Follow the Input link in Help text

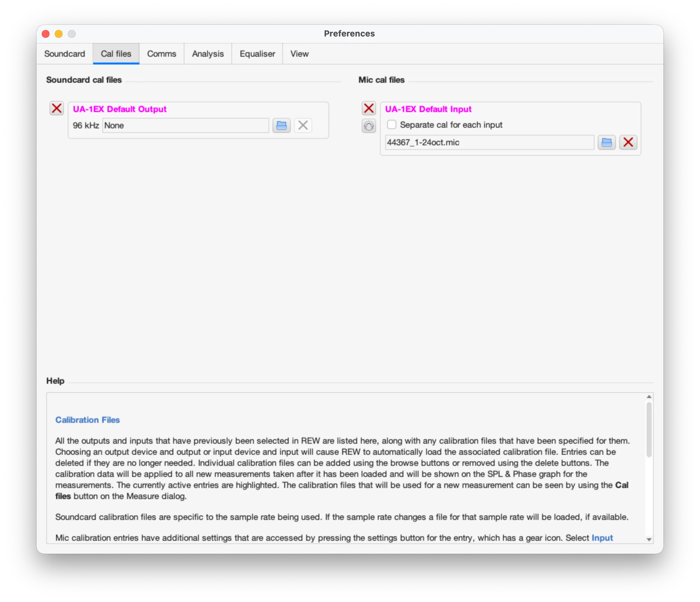coord(602,537)
